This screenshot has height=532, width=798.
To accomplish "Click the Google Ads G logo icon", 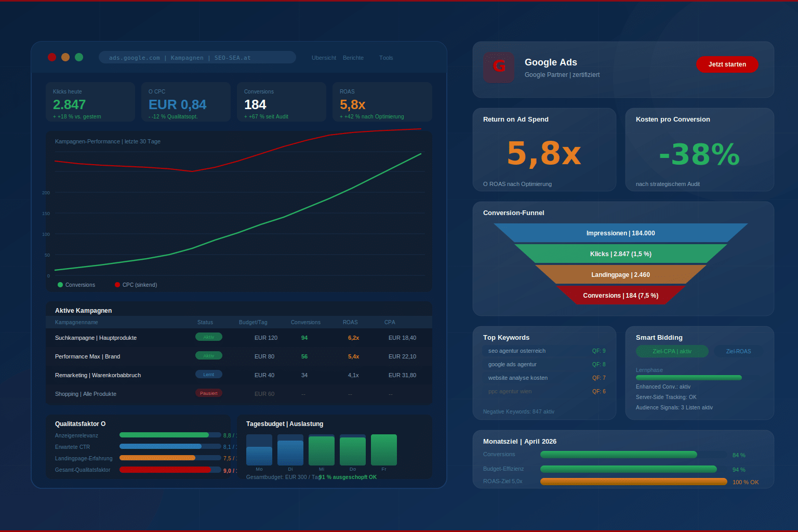I will pos(499,67).
